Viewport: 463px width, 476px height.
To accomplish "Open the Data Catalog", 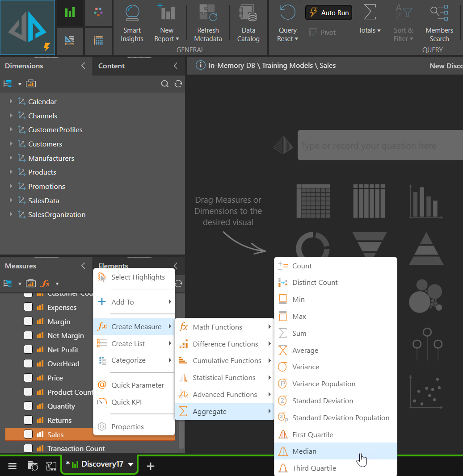I will click(248, 13).
